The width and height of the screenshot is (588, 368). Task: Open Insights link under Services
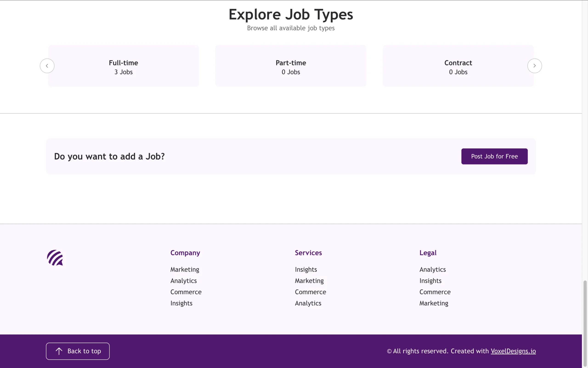click(306, 269)
